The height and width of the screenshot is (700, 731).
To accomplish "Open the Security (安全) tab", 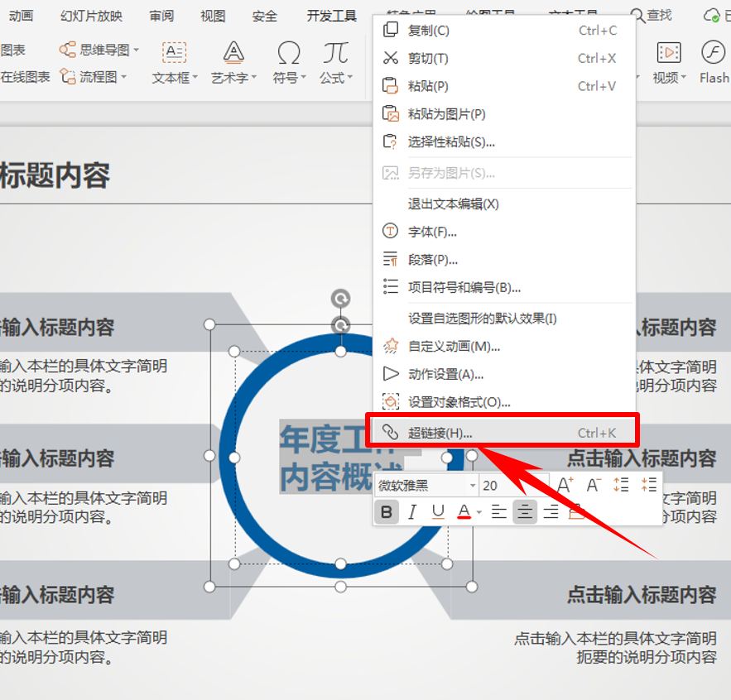I will pyautogui.click(x=264, y=16).
